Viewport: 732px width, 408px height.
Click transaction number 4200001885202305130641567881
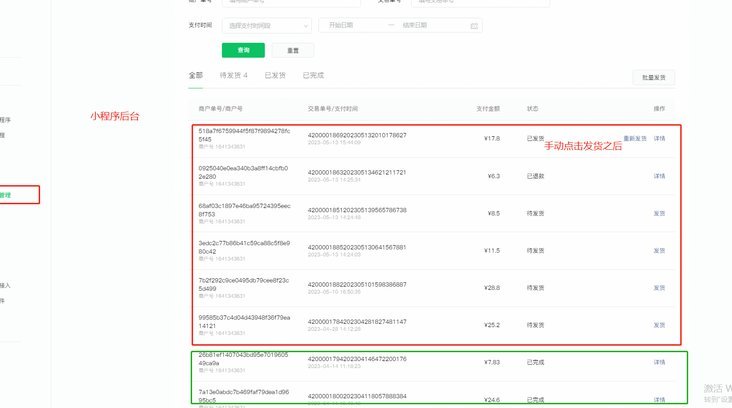tap(357, 247)
